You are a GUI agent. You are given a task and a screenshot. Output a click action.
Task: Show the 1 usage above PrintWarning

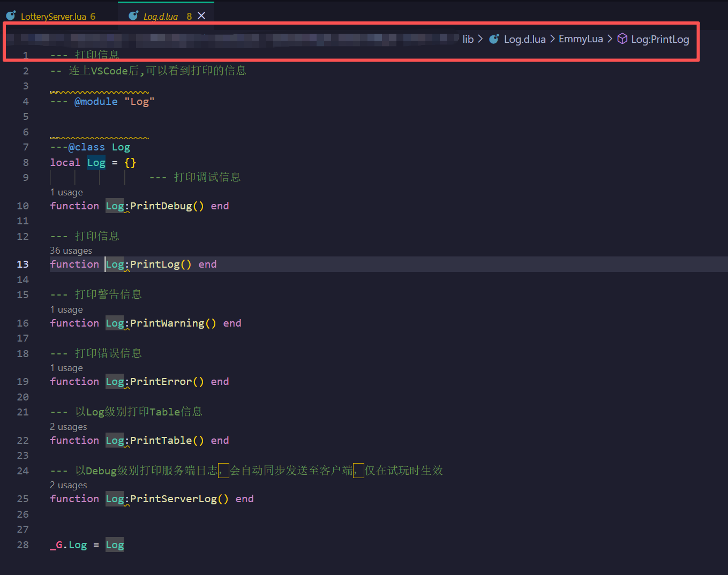[66, 309]
